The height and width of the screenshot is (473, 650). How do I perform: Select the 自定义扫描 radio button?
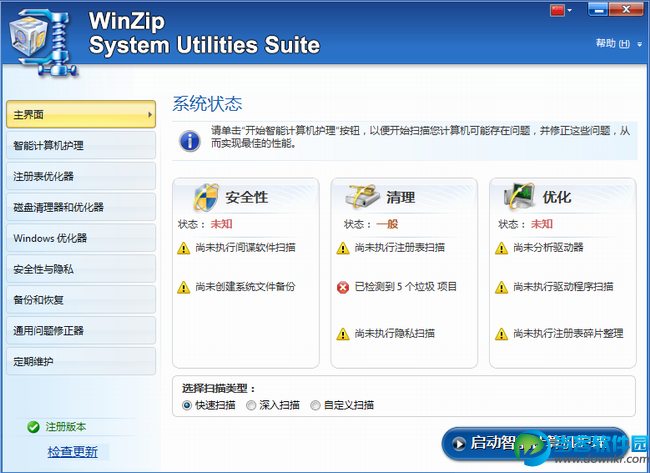coord(315,405)
